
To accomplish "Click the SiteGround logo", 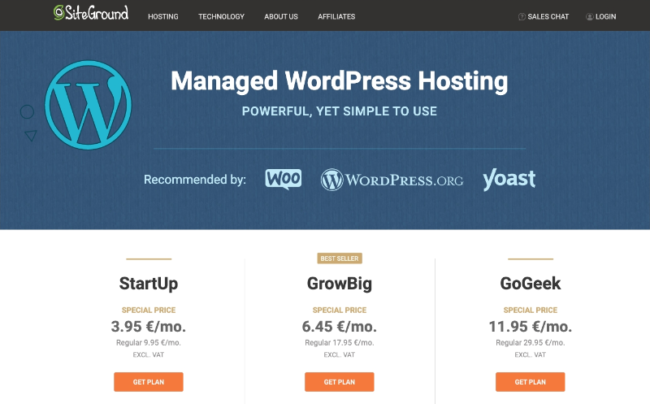I will (91, 13).
